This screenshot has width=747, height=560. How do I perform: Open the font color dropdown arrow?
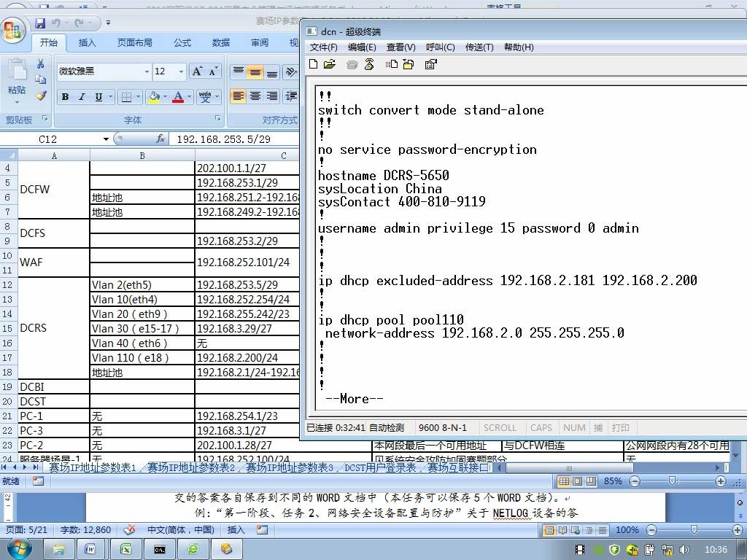[x=189, y=97]
